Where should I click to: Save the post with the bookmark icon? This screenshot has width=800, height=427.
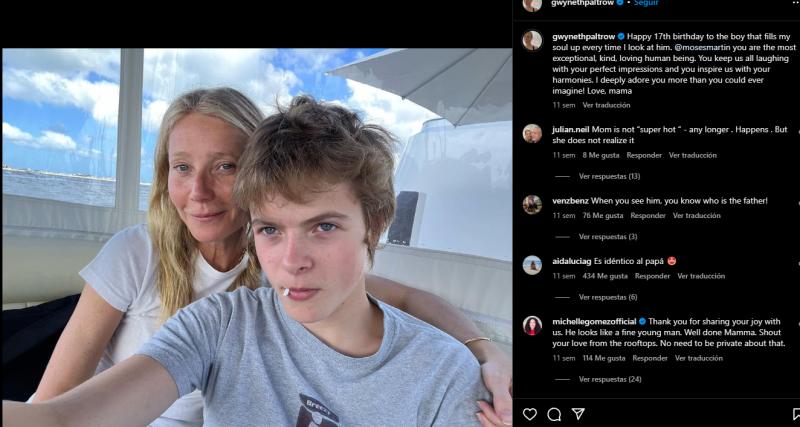point(795,413)
